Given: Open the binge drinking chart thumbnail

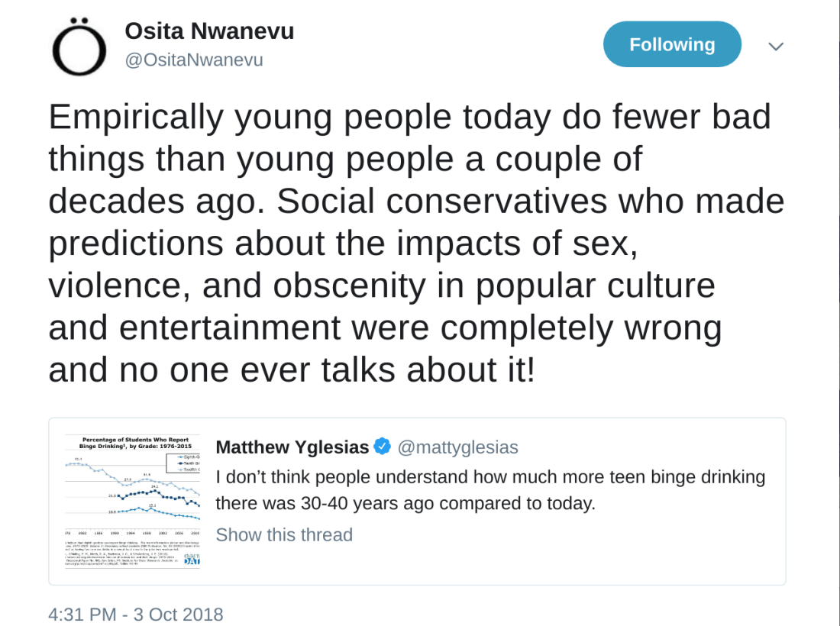Looking at the screenshot, I should 132,502.
